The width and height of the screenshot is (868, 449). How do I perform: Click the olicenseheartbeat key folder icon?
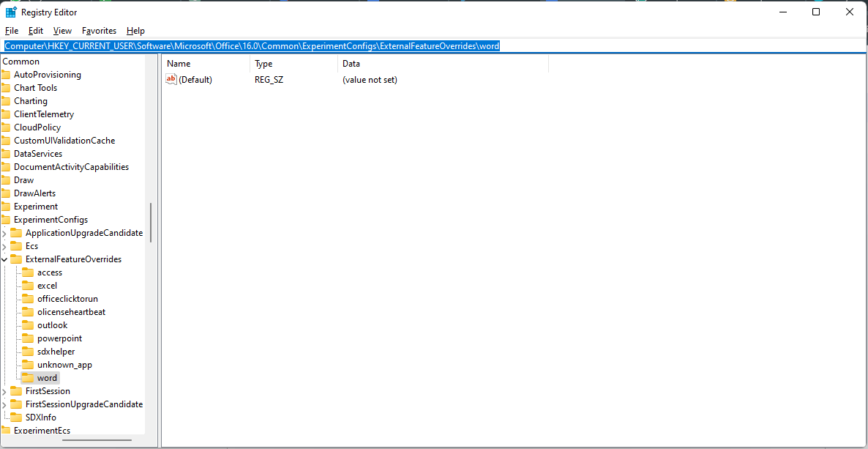pos(28,311)
